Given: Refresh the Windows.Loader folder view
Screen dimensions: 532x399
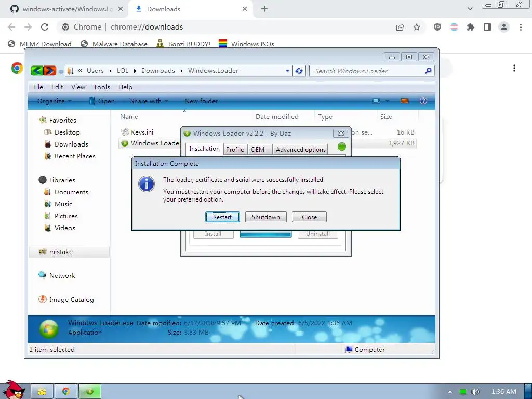Looking at the screenshot, I should coord(299,71).
